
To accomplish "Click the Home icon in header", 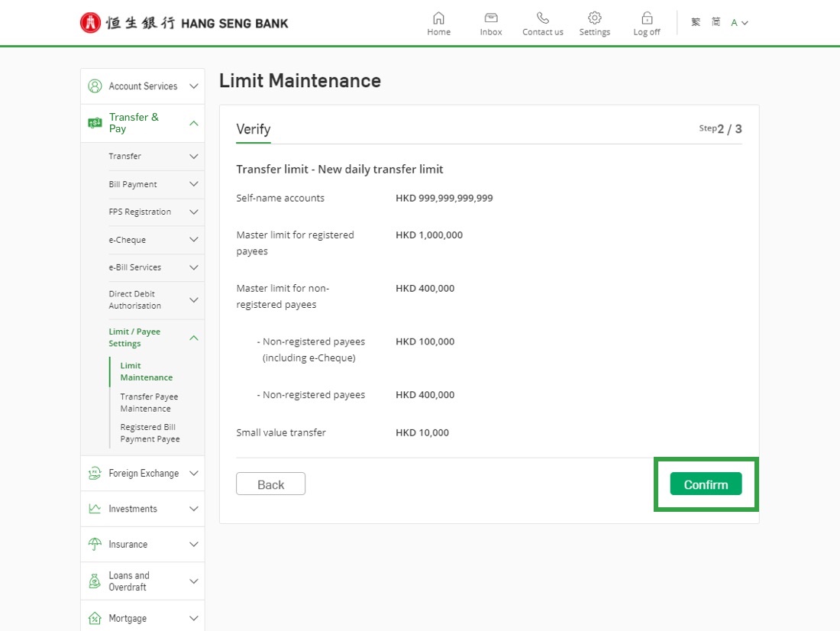I will (438, 18).
